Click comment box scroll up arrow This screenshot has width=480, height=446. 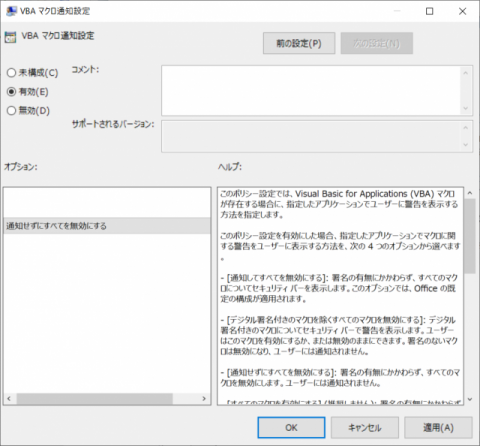[466, 73]
